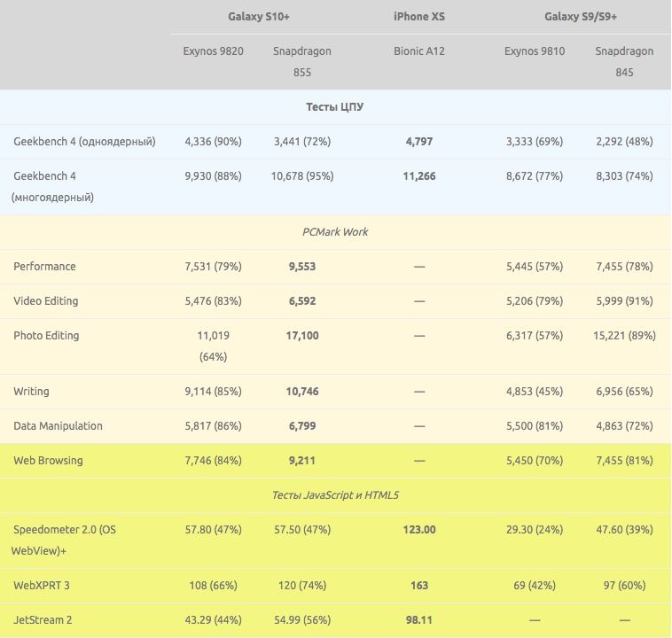Image resolution: width=672 pixels, height=638 pixels.
Task: Select the Exynos 9820 subheader
Action: click(213, 51)
